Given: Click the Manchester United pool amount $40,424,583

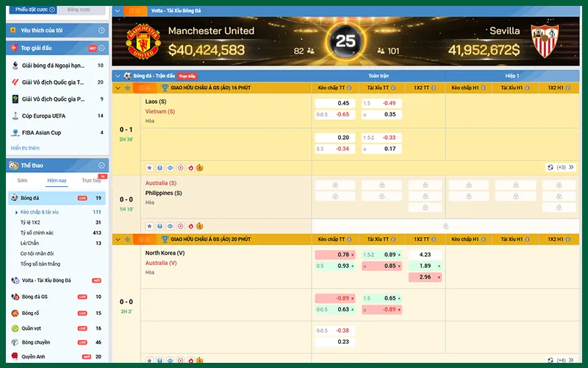Looking at the screenshot, I should point(207,50).
